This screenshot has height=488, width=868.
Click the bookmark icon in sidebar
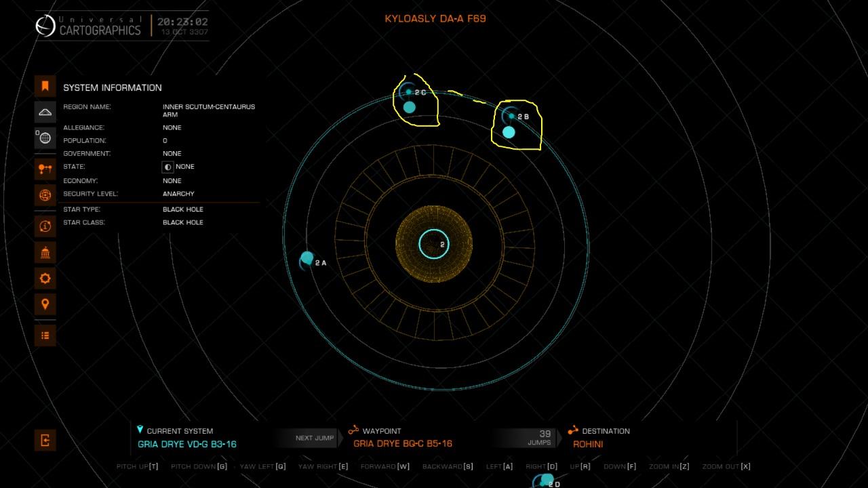coord(45,86)
